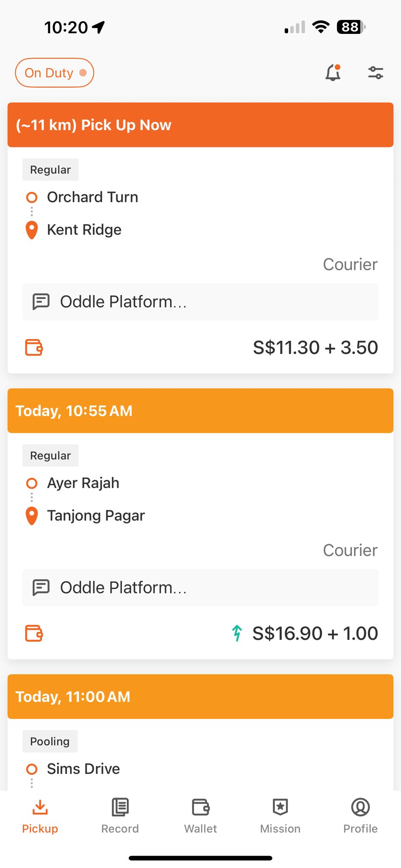Open the Today, 10:55 AM order header

pyautogui.click(x=200, y=411)
